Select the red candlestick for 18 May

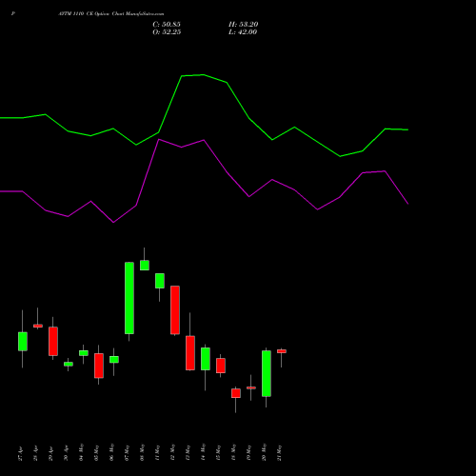[x=236, y=393]
